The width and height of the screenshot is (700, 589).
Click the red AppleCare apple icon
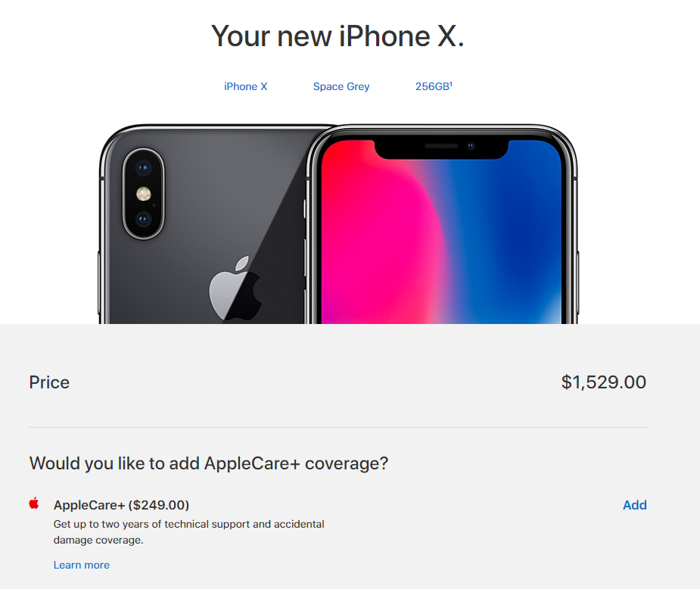tap(34, 503)
